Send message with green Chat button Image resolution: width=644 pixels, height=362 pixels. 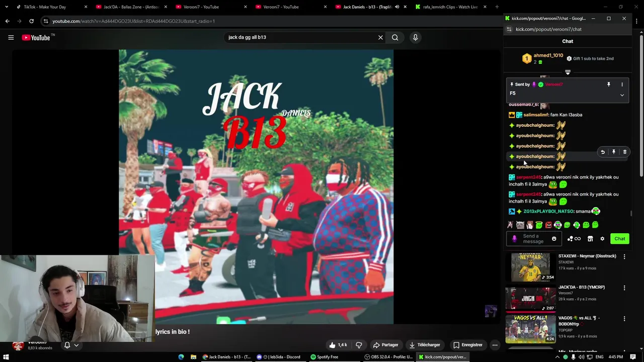(x=620, y=239)
